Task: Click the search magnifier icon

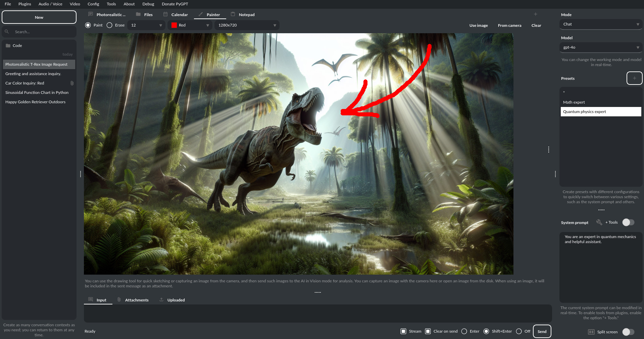Action: (x=7, y=32)
